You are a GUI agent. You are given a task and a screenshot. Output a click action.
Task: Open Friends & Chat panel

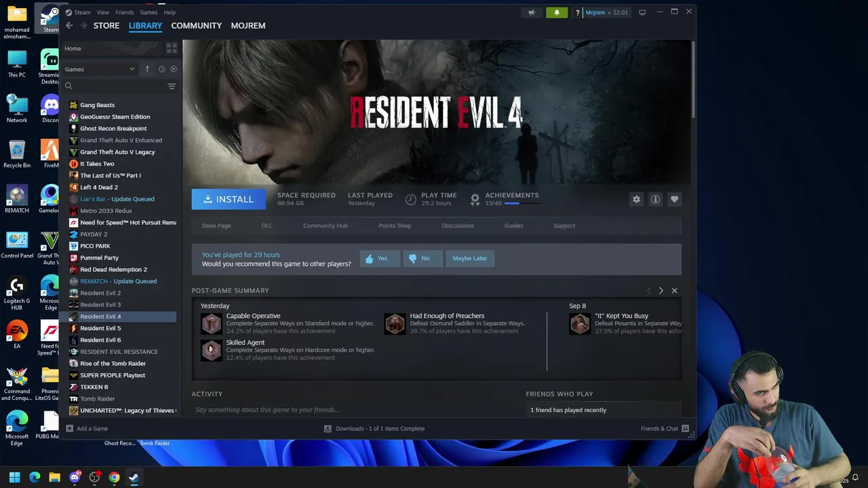point(665,428)
